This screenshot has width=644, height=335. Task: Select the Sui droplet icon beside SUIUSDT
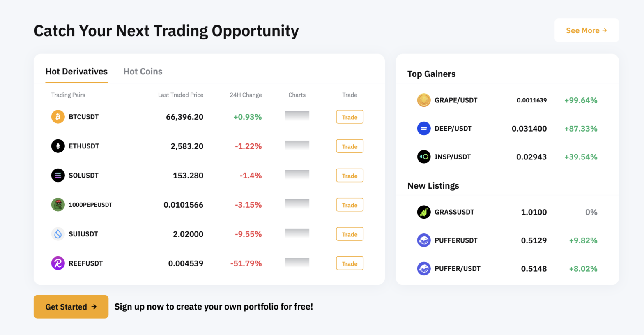click(x=58, y=234)
